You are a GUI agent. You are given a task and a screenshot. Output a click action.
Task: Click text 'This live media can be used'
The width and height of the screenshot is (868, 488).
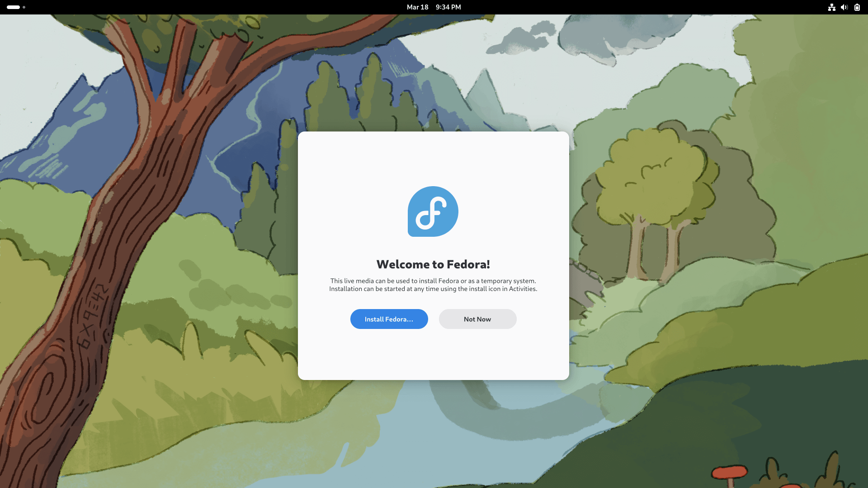coord(370,281)
